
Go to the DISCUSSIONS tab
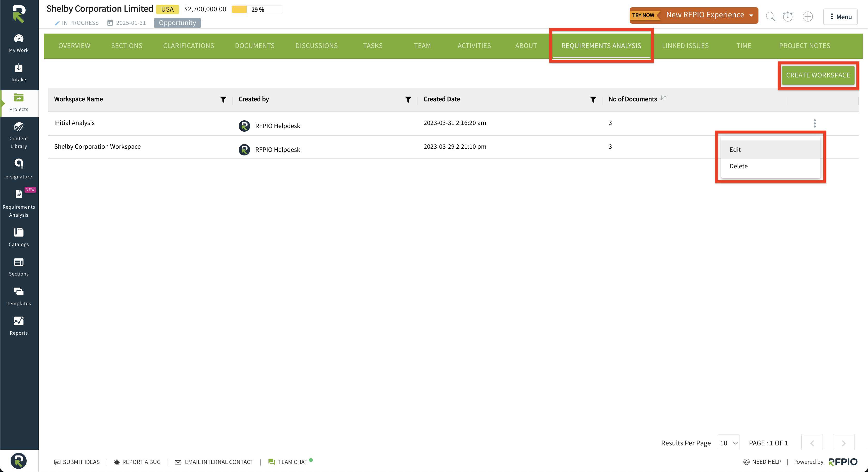tap(316, 45)
